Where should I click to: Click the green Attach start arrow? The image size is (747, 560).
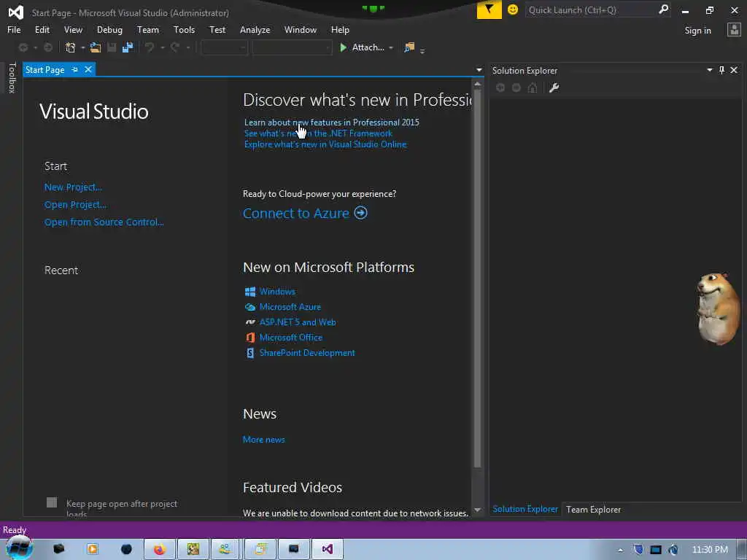[343, 47]
